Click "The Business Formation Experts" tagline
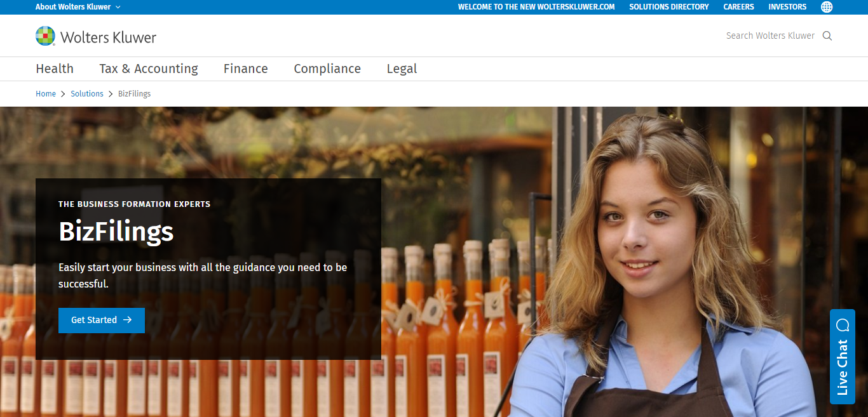Screen dimensions: 868x417 pyautogui.click(x=135, y=204)
